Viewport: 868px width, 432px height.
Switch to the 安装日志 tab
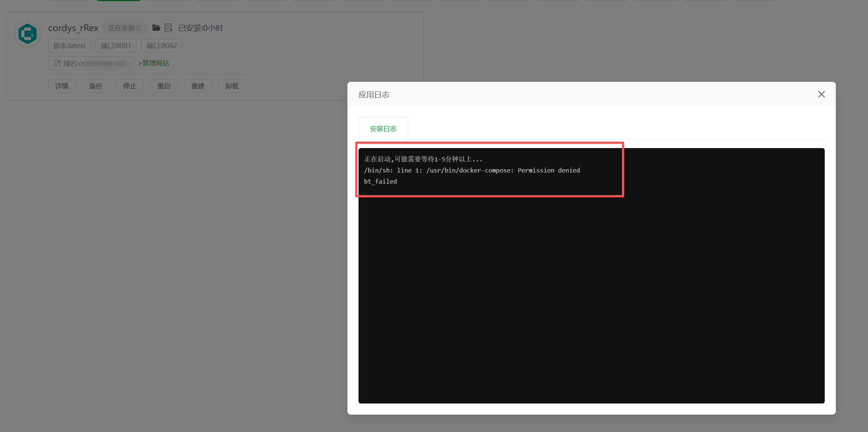383,128
